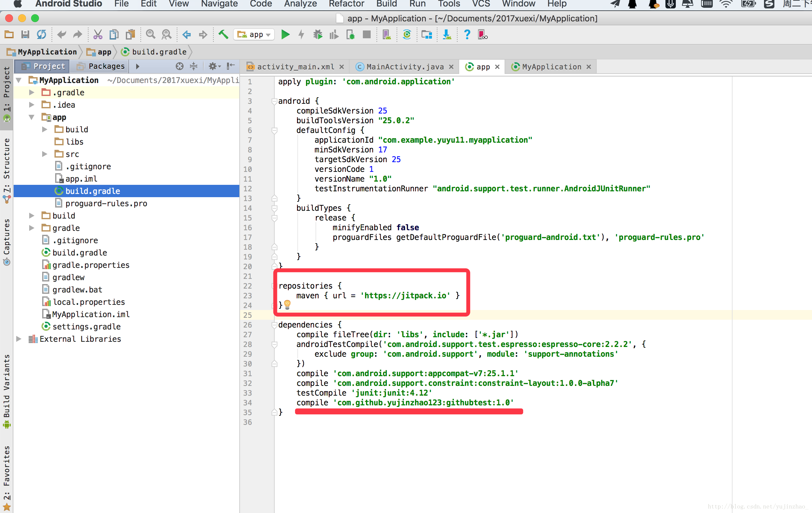Click the Find magnifier icon
Screen dimensions: 812x513
(x=150, y=34)
